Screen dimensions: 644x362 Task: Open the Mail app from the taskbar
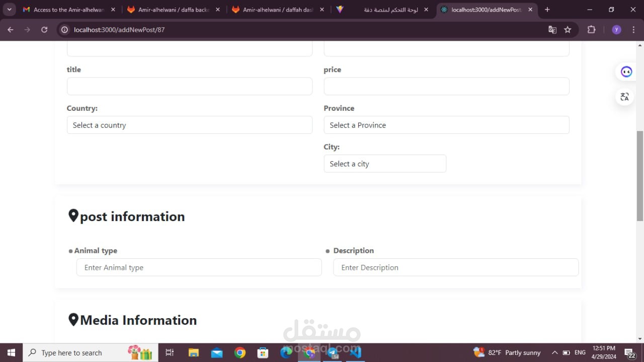[x=217, y=352]
